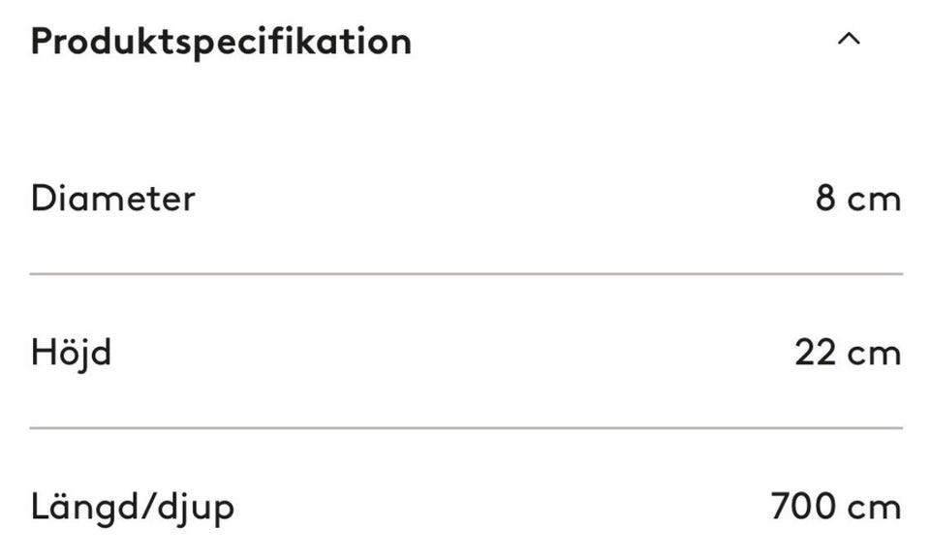Viewport: 930px width, 560px height.
Task: Click the word Längd before the slash
Action: (82, 507)
